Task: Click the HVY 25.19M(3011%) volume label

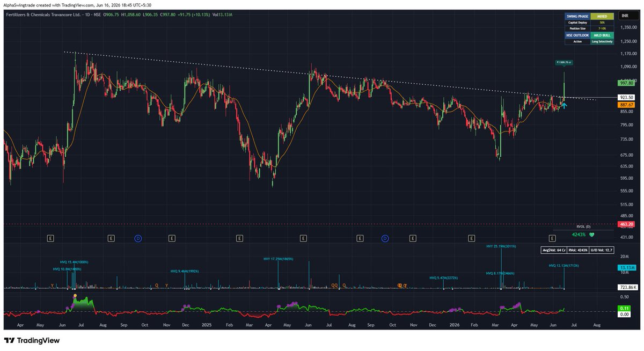Action: coord(501,246)
